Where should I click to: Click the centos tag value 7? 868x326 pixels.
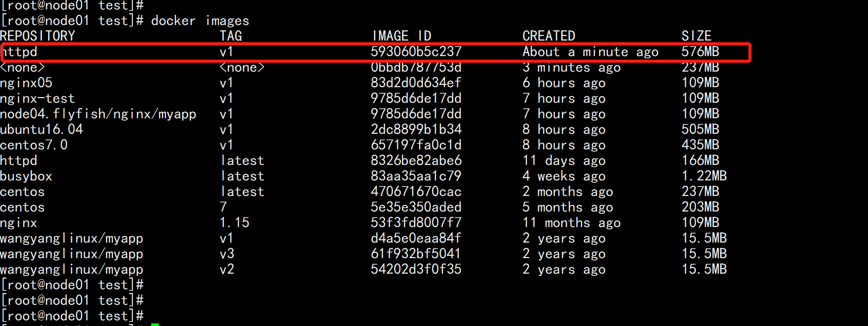[x=224, y=207]
